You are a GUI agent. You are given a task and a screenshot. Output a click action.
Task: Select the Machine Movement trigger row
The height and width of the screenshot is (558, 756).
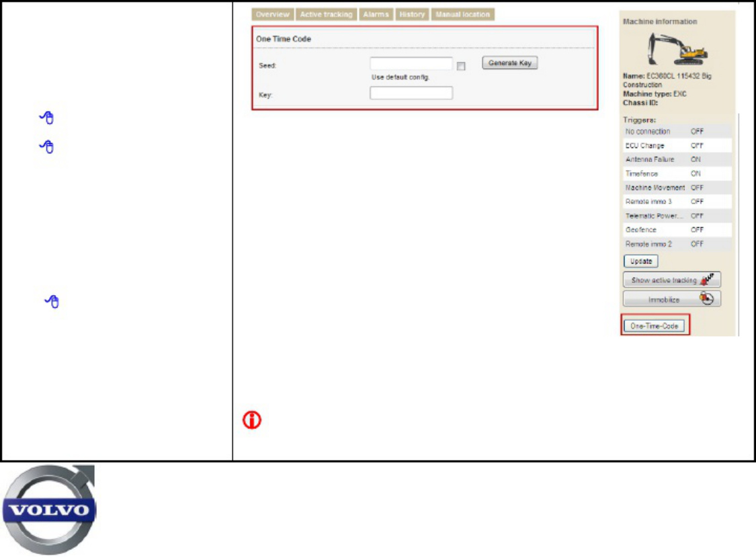click(677, 188)
